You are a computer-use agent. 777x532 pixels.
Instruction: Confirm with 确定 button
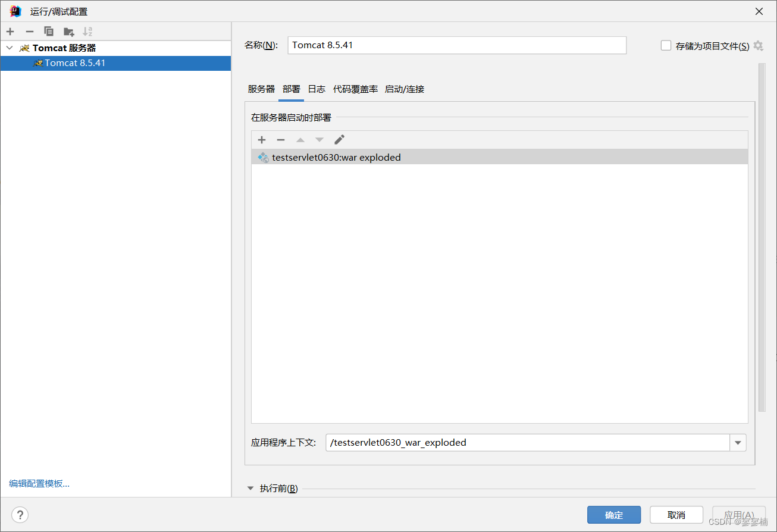(x=614, y=515)
